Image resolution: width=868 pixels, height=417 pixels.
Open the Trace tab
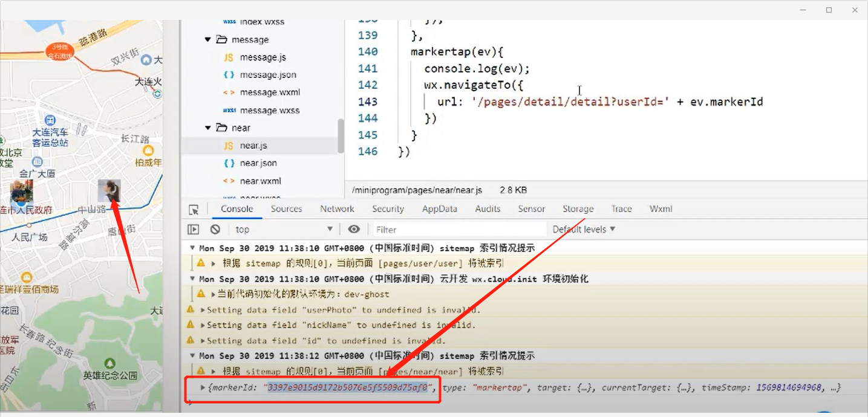(x=621, y=208)
